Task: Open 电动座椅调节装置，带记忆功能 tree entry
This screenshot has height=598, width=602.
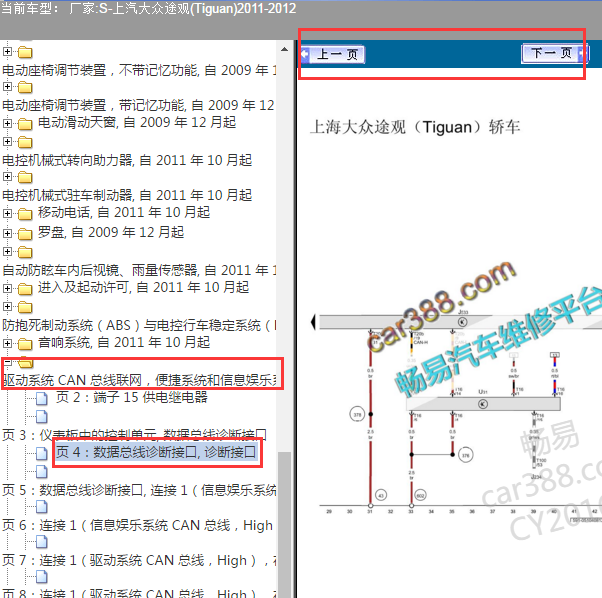Action: [138, 105]
